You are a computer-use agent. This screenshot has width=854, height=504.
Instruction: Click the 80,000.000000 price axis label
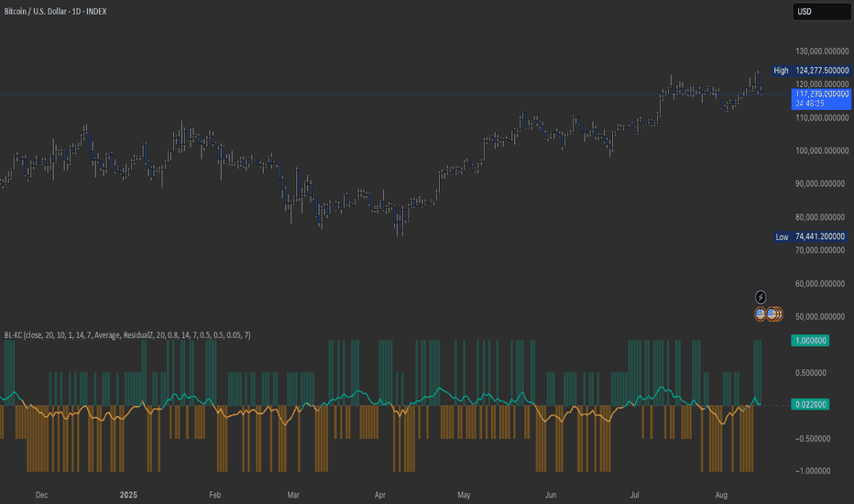pyautogui.click(x=820, y=217)
